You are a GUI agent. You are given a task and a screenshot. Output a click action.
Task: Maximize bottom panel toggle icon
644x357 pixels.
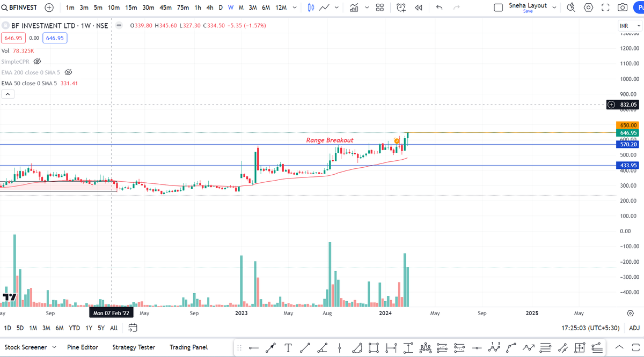point(635,347)
